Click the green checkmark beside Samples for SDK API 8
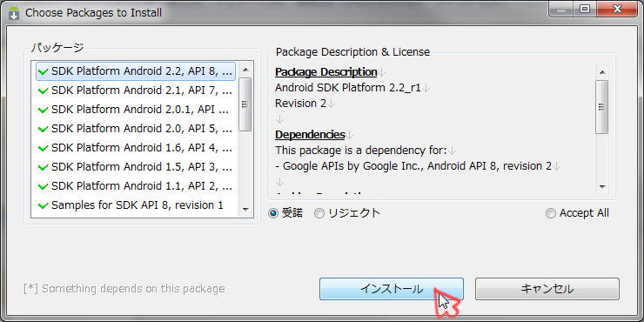 (x=44, y=205)
